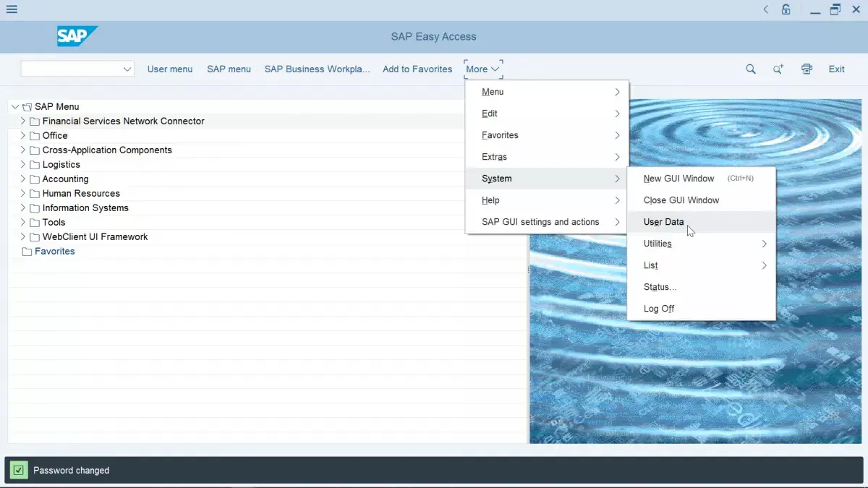Click the search-next magnifier plus icon
Image resolution: width=868 pixels, height=488 pixels.
coord(778,69)
